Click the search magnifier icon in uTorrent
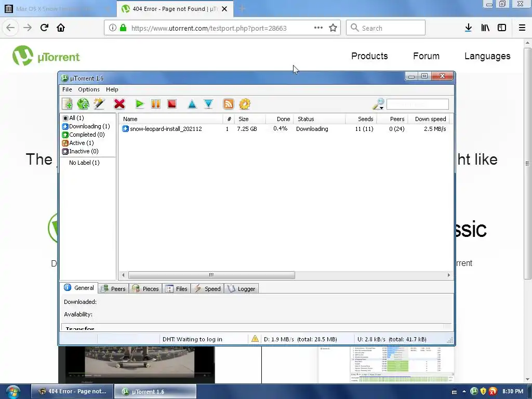The image size is (532, 399). pyautogui.click(x=378, y=104)
